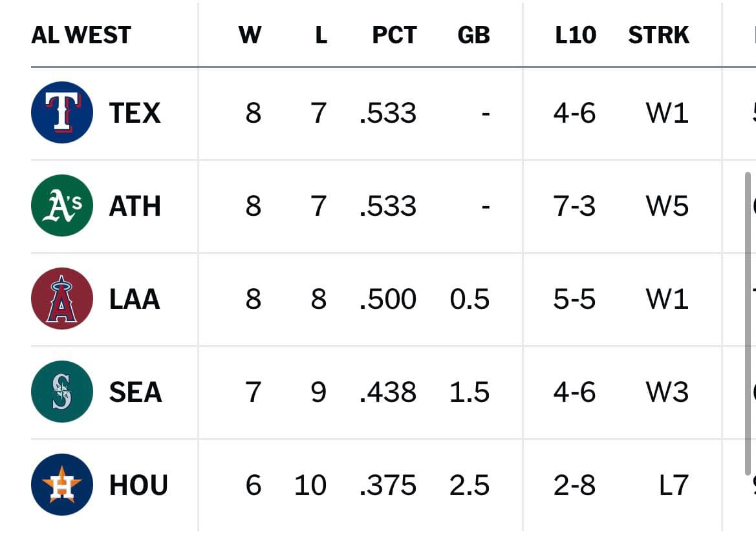Click Houston's L7 streak cell
The image size is (756, 546).
673,485
